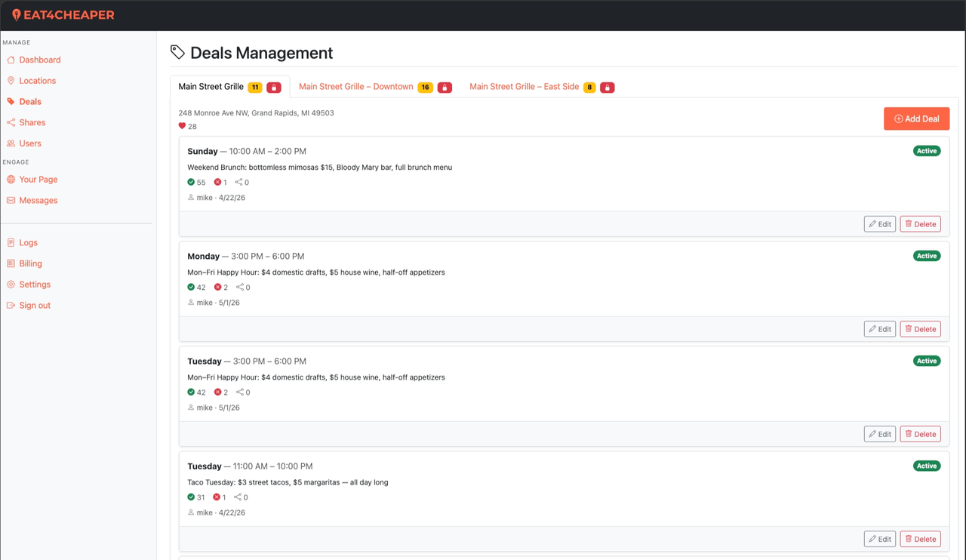Go to Dashboard in the sidebar

tap(40, 60)
